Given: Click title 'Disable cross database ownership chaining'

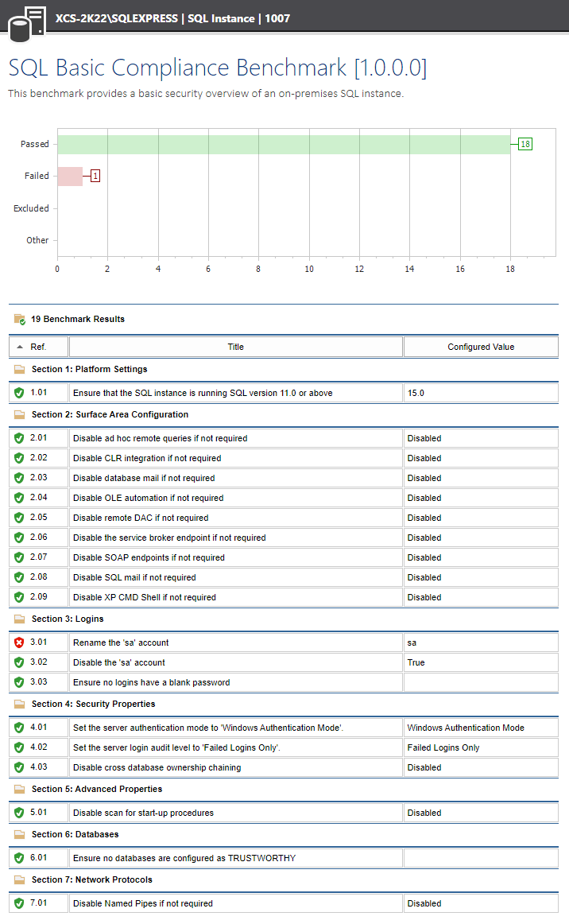Looking at the screenshot, I should click(x=157, y=767).
